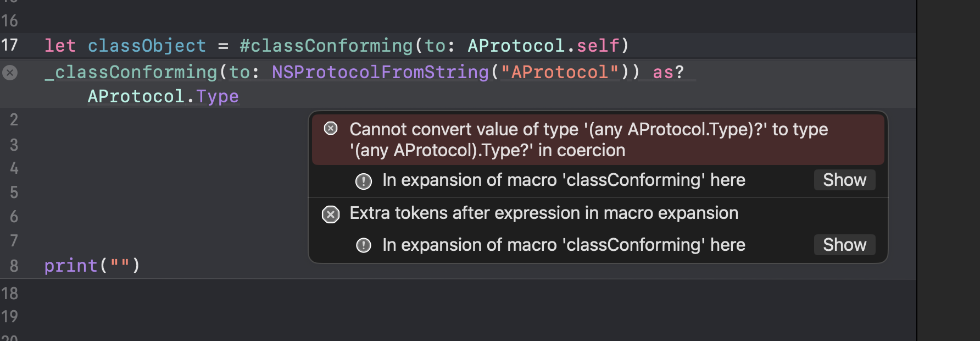Image resolution: width=980 pixels, height=341 pixels.
Task: Click the #classConforming macro call
Action: (326, 46)
